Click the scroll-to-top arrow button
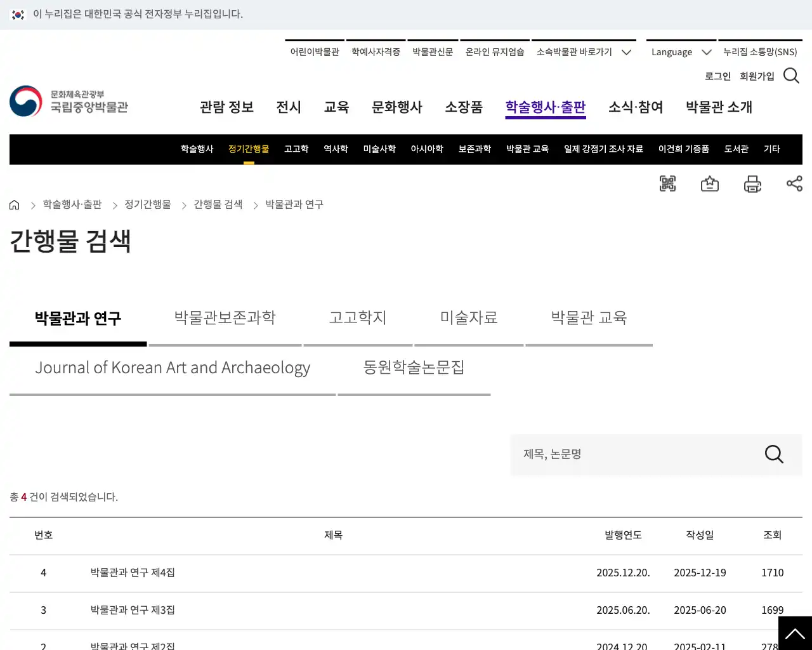Image resolution: width=812 pixels, height=650 pixels. [795, 633]
